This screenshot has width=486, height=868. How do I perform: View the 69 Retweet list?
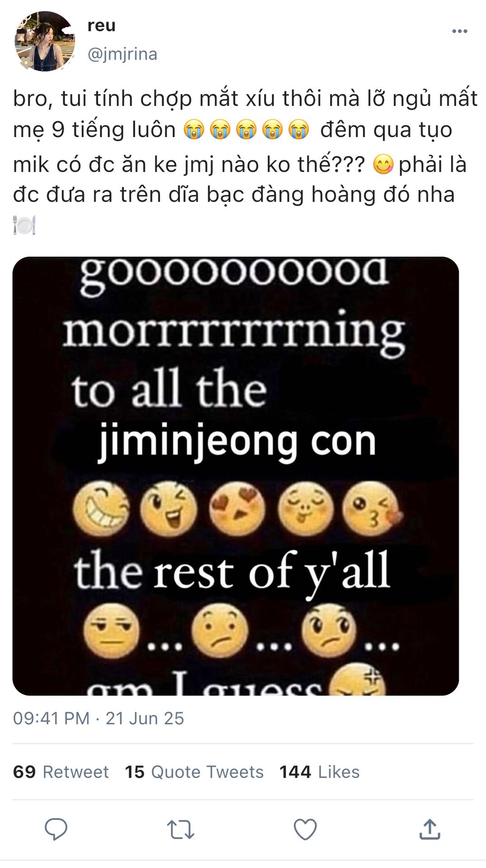[61, 772]
